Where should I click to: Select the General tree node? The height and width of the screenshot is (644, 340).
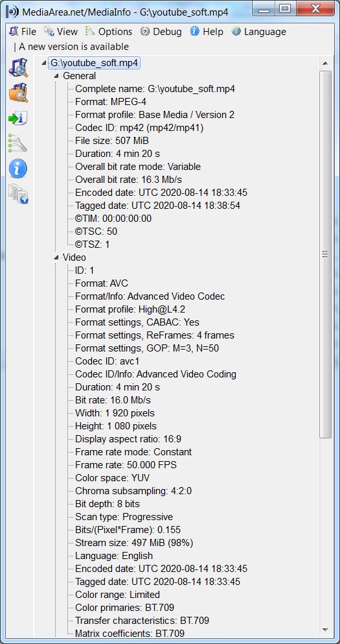[79, 76]
